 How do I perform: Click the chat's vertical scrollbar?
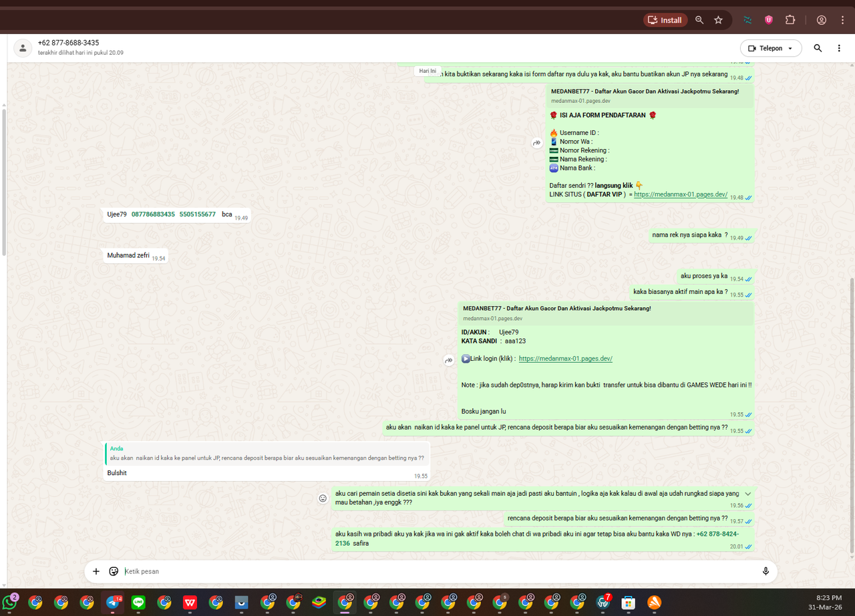pos(852,414)
